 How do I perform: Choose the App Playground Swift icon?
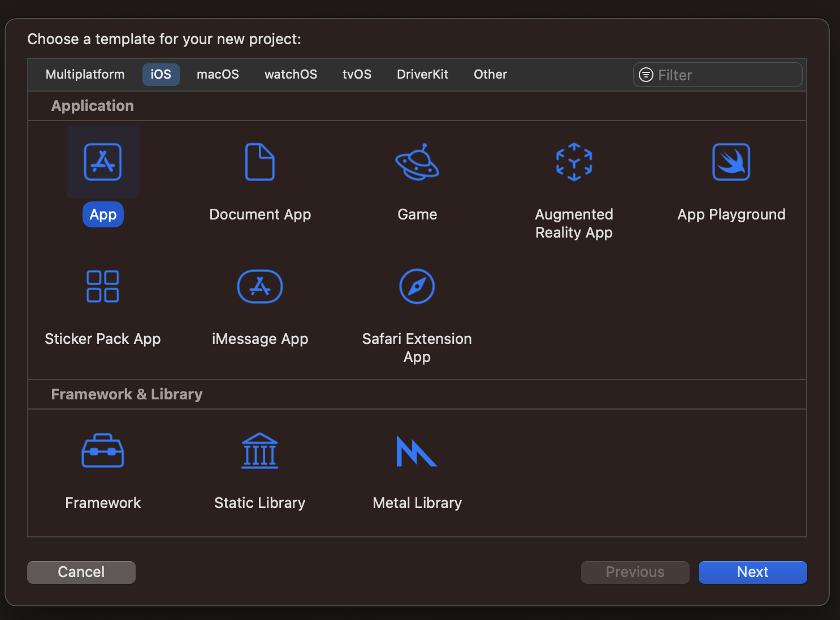(x=731, y=162)
